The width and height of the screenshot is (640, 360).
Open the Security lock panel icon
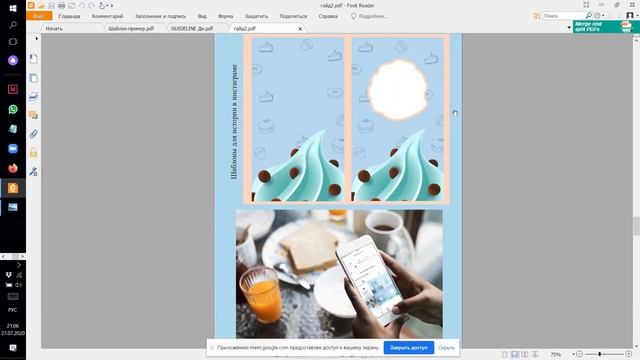coord(33,153)
